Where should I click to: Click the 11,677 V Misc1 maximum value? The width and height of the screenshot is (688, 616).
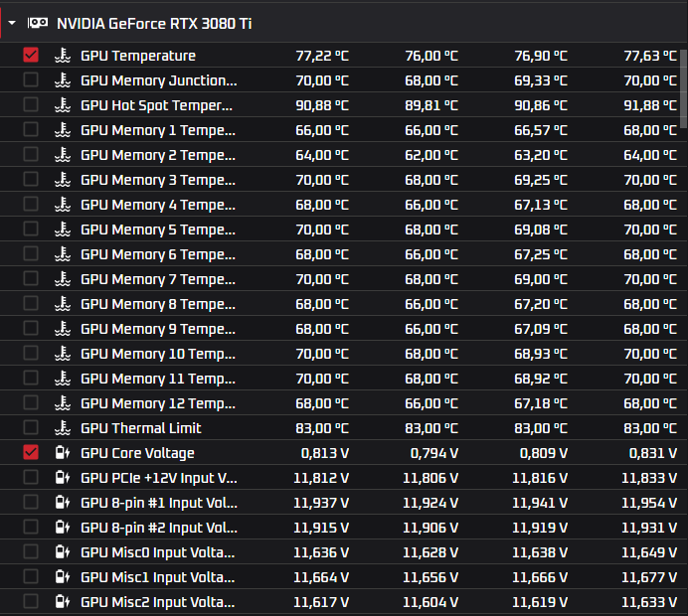(649, 577)
